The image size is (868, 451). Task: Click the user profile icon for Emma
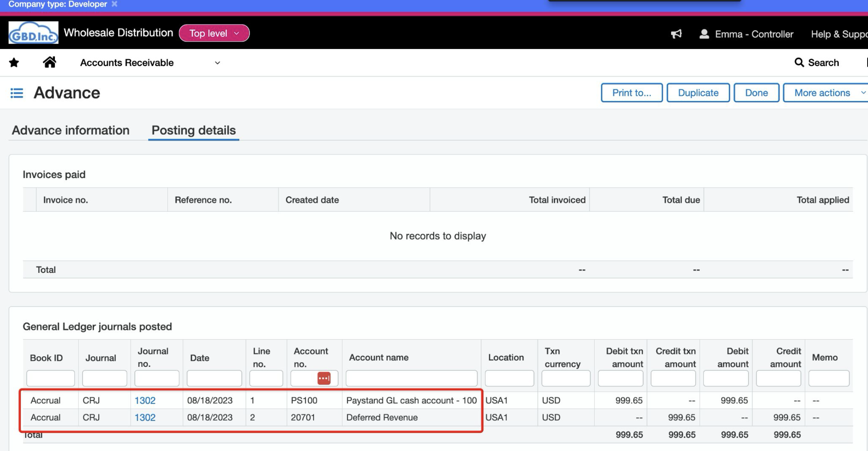pos(704,34)
